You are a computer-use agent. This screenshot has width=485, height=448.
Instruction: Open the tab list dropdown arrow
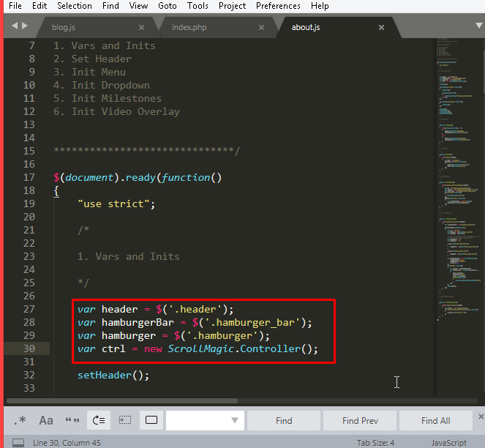point(479,26)
